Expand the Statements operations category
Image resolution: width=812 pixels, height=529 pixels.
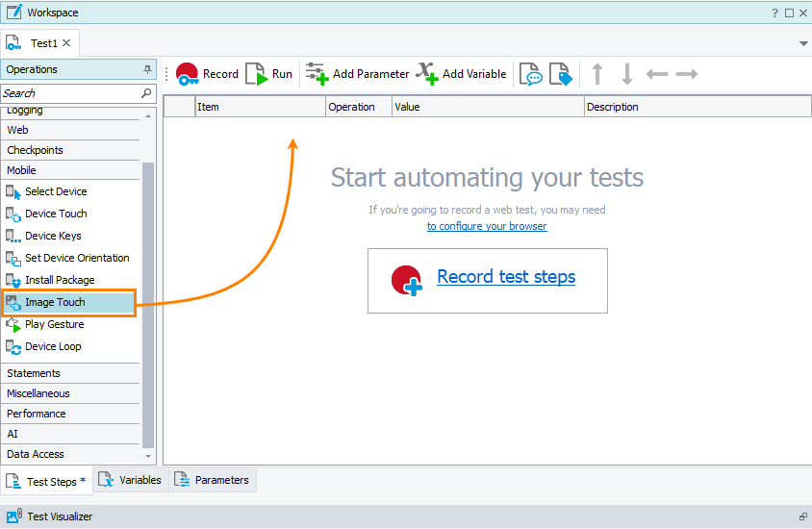34,373
